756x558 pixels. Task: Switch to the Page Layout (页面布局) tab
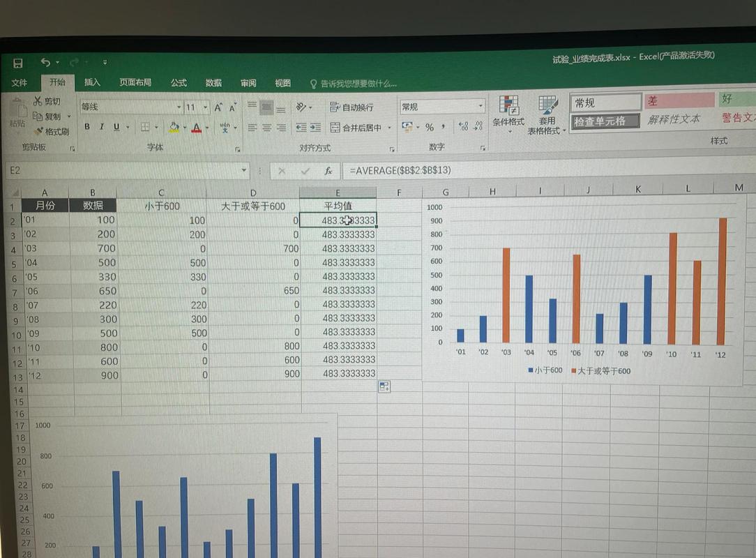pyautogui.click(x=135, y=82)
